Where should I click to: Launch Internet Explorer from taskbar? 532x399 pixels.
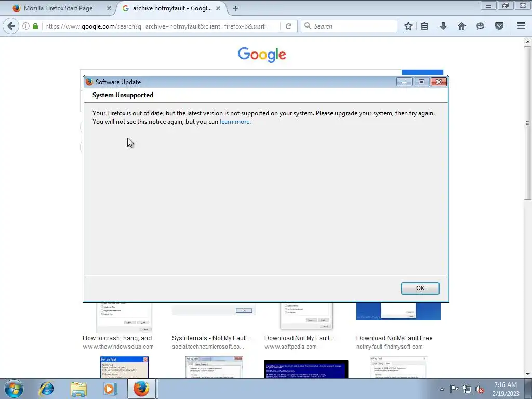coord(46,389)
